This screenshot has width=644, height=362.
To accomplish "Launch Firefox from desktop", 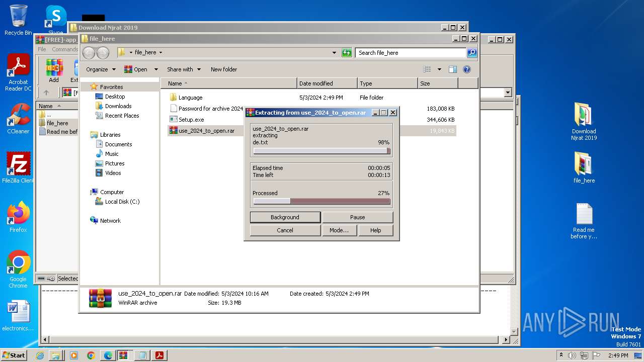I will 18,217.
